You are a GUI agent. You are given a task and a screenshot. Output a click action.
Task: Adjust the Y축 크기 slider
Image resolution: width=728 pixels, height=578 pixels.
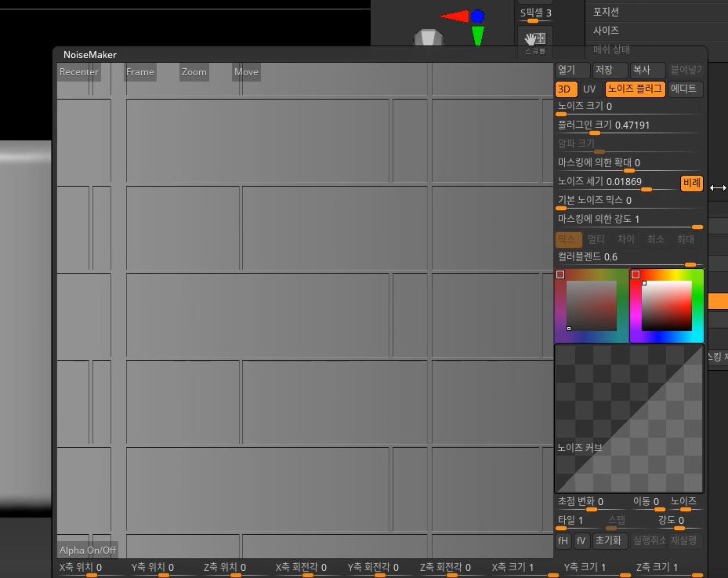click(596, 569)
